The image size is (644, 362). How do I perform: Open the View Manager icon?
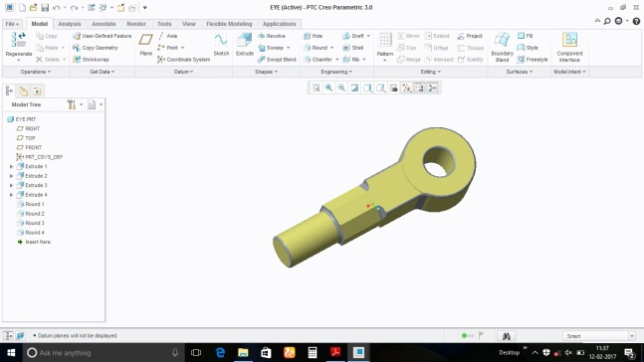coord(393,88)
